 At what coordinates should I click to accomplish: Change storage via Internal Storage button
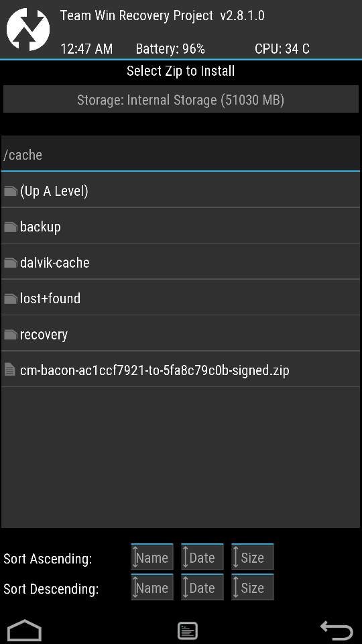[180, 99]
